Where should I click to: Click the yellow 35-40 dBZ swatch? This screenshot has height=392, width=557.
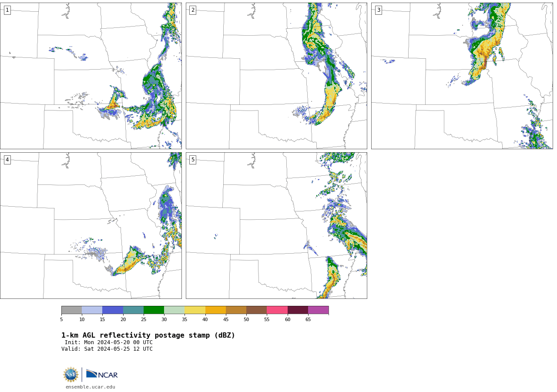coord(195,310)
